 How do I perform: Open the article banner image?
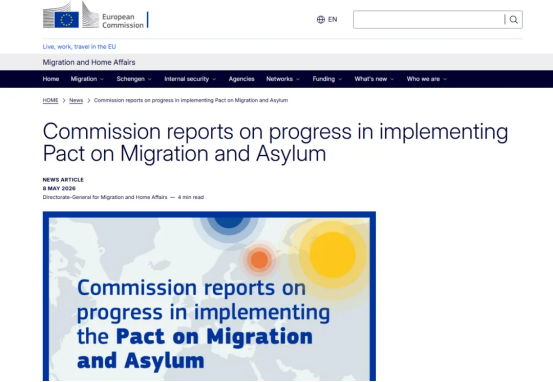(x=209, y=296)
